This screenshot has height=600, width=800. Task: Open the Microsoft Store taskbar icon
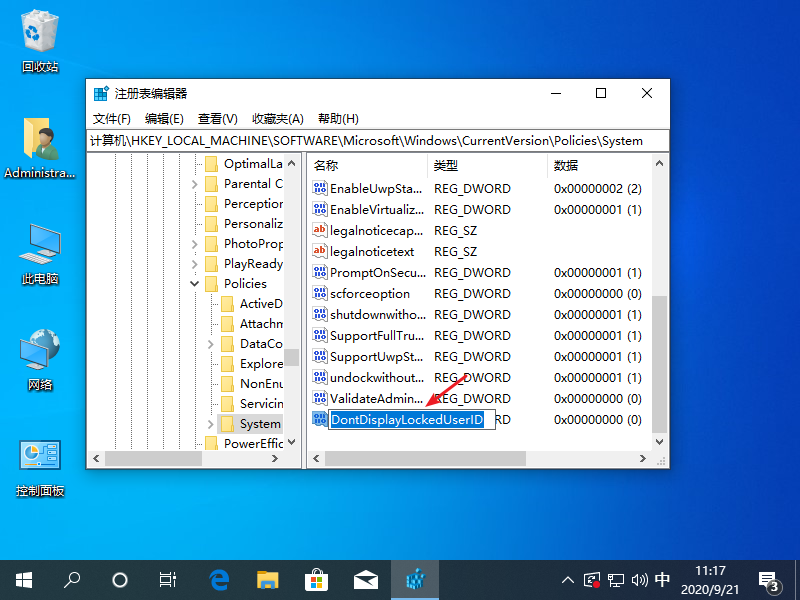tap(316, 579)
